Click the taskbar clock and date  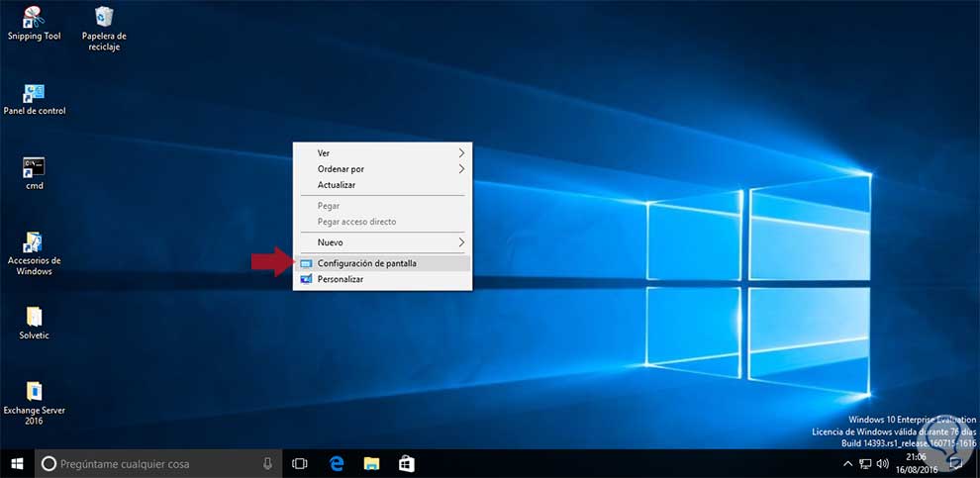click(x=918, y=463)
